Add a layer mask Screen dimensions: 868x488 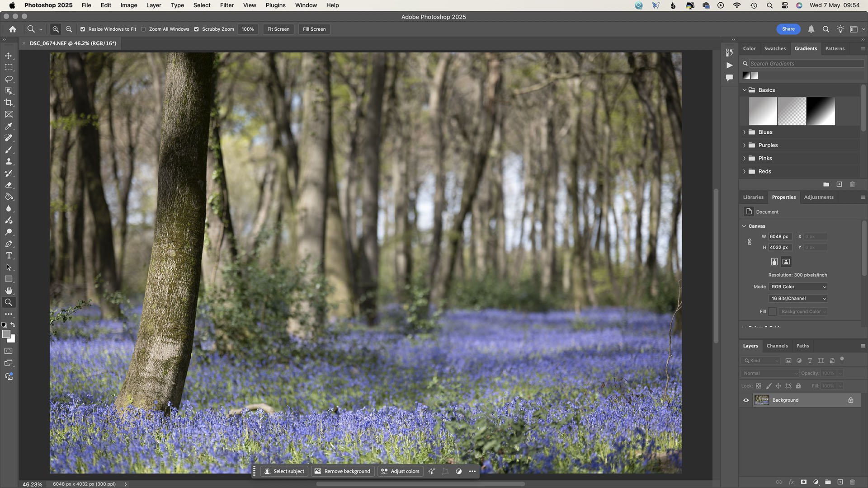pos(803,482)
